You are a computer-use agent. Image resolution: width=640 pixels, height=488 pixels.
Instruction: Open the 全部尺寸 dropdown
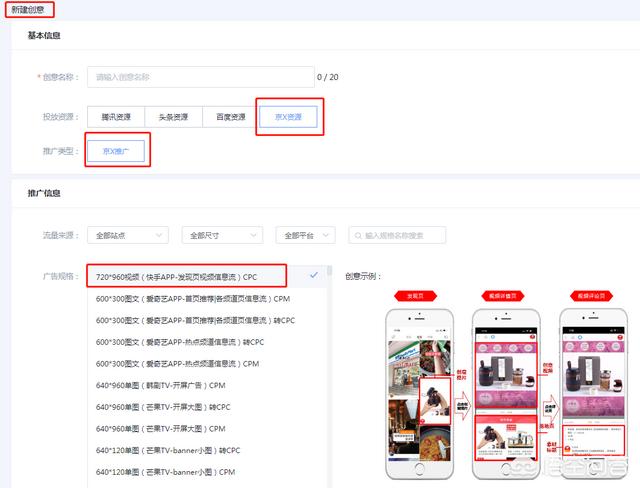click(x=222, y=235)
